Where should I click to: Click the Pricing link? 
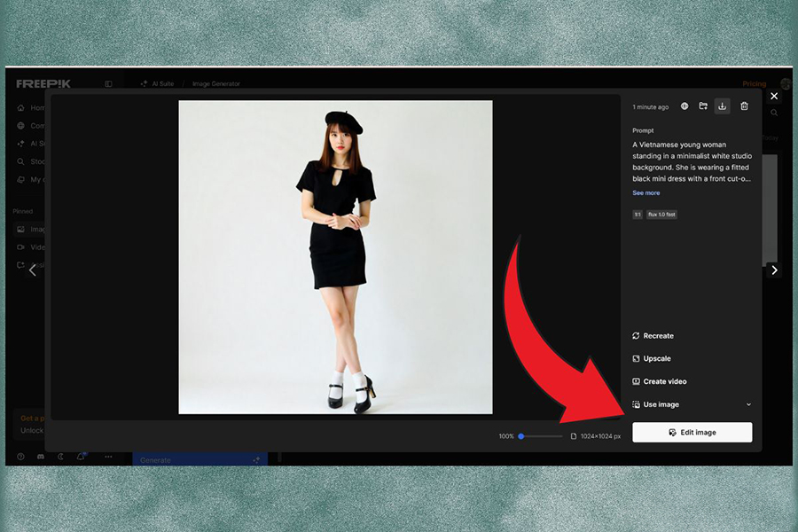coord(755,83)
